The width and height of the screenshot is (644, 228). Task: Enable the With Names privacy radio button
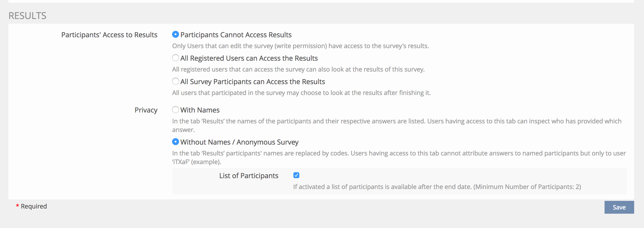176,110
